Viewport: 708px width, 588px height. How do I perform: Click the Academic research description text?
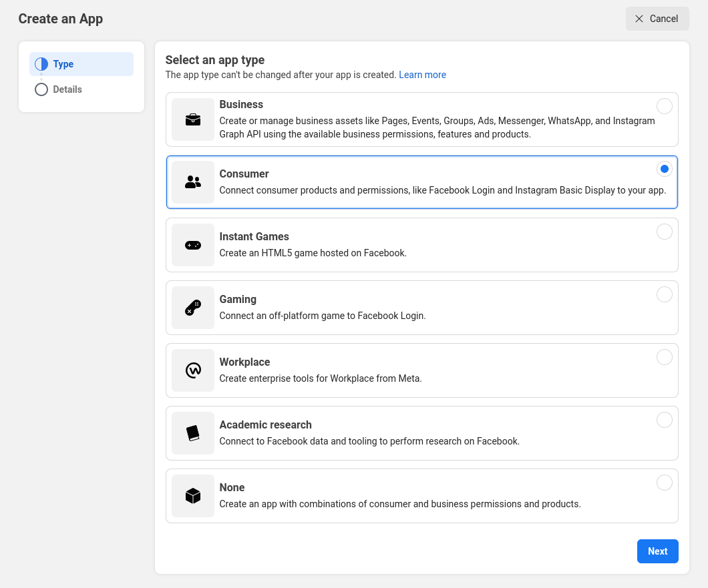coord(369,441)
